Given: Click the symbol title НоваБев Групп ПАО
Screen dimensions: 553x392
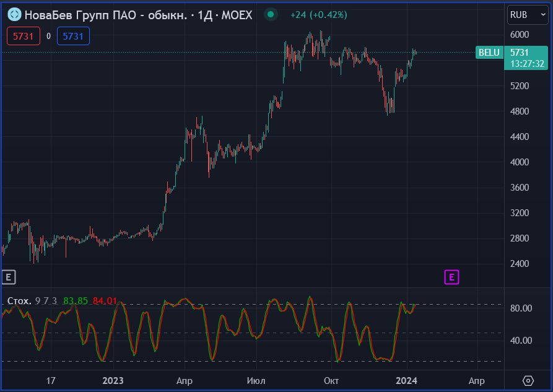Looking at the screenshot, I should pyautogui.click(x=138, y=15).
